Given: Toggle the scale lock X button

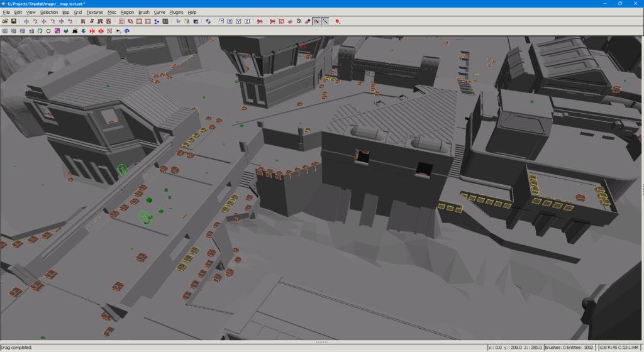Looking at the screenshot, I should coord(230,21).
